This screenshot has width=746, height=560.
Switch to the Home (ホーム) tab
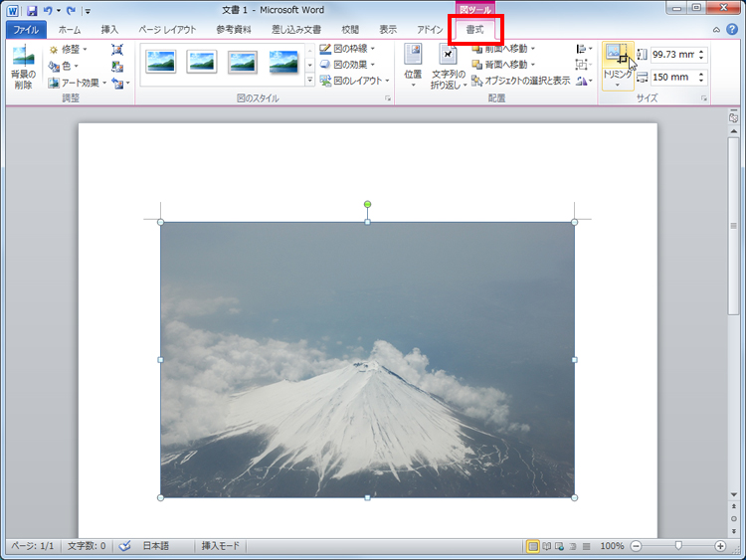pos(70,30)
